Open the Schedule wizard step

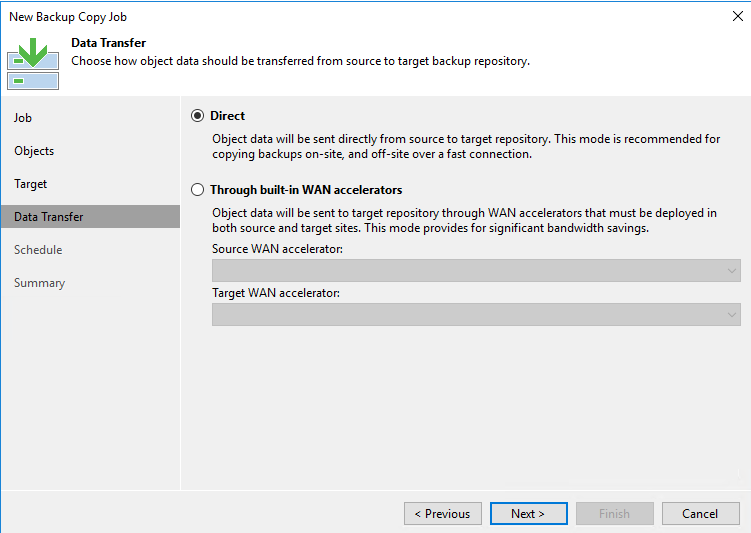pyautogui.click(x=38, y=250)
